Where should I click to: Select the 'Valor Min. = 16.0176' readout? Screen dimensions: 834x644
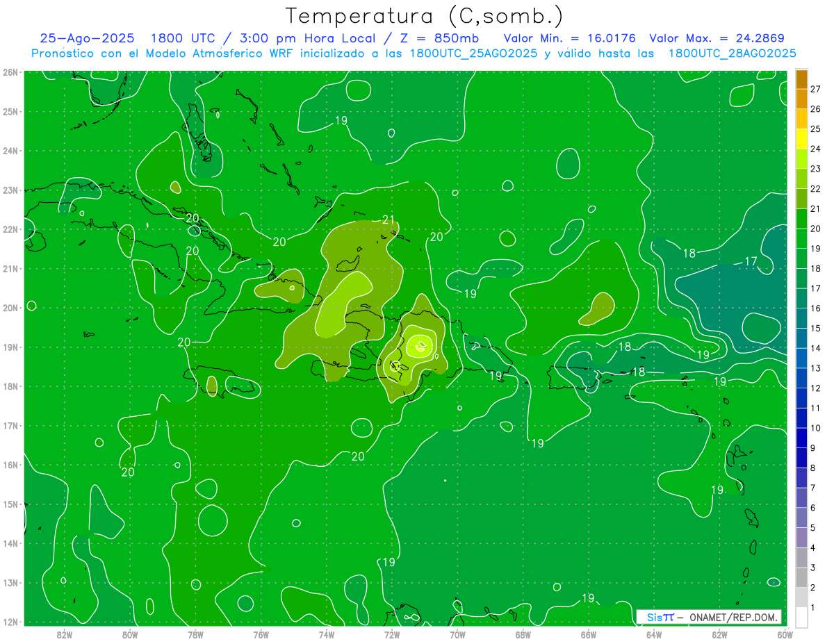(570, 38)
